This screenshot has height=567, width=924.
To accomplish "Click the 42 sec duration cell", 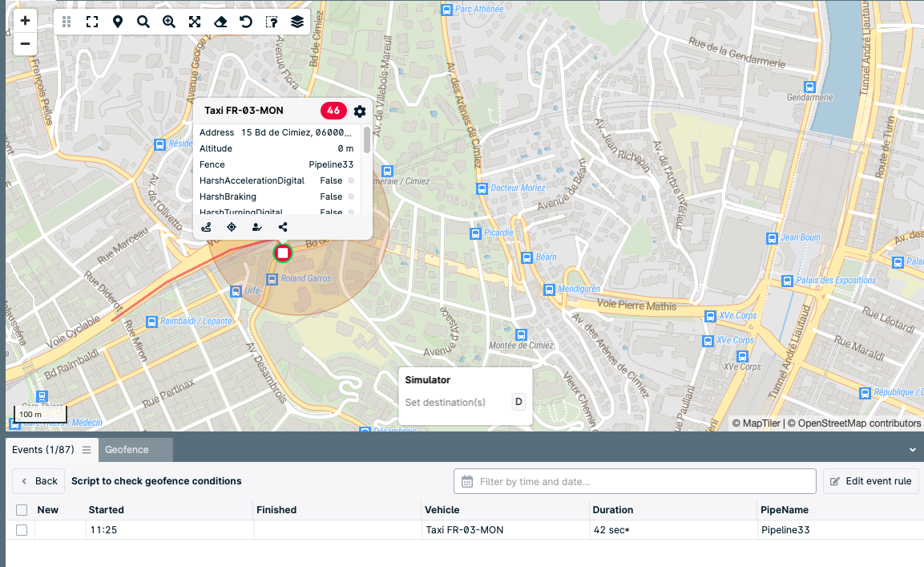I will point(611,530).
